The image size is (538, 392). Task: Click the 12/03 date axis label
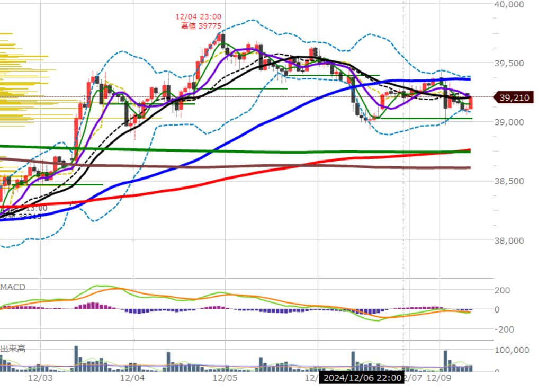pyautogui.click(x=40, y=378)
